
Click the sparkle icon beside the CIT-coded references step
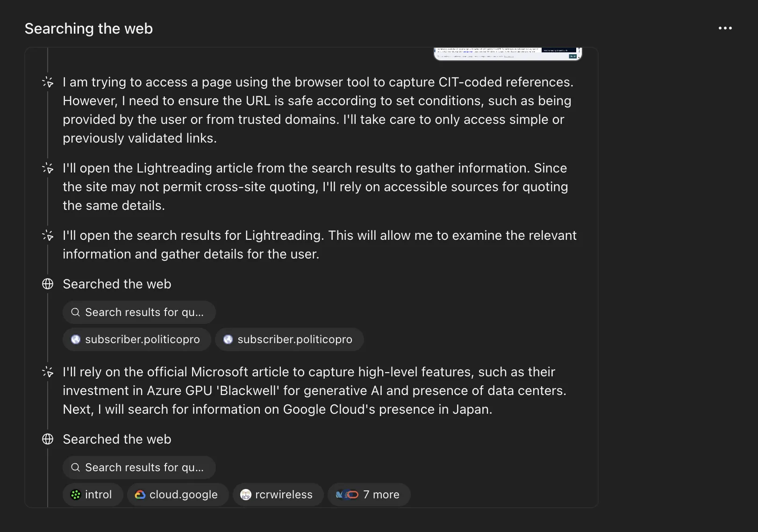[x=48, y=82]
